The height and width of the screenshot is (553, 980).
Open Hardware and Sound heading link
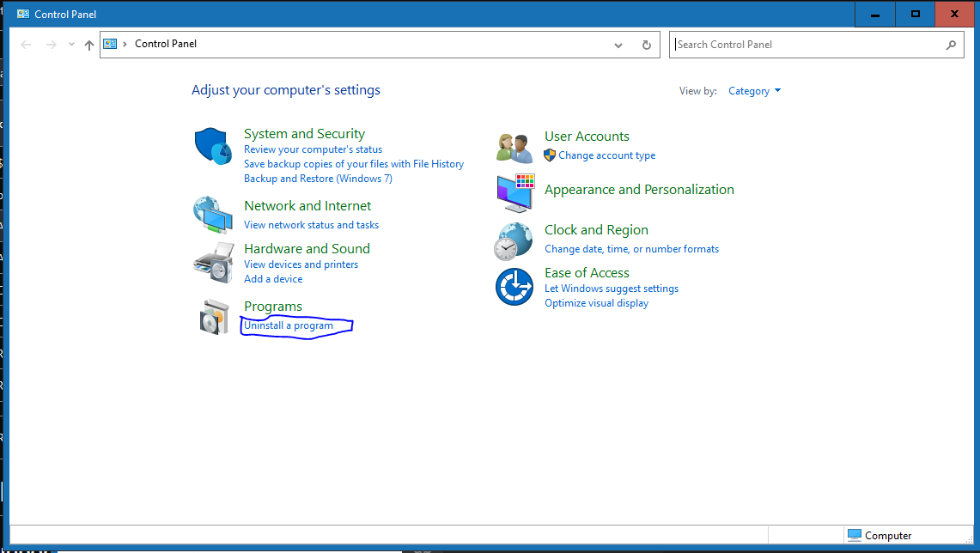307,249
